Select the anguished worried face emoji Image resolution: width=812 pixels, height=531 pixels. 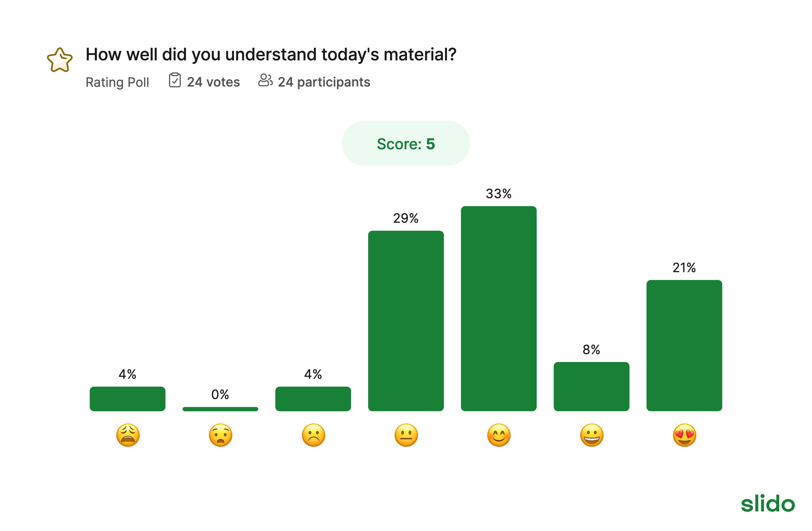(220, 435)
